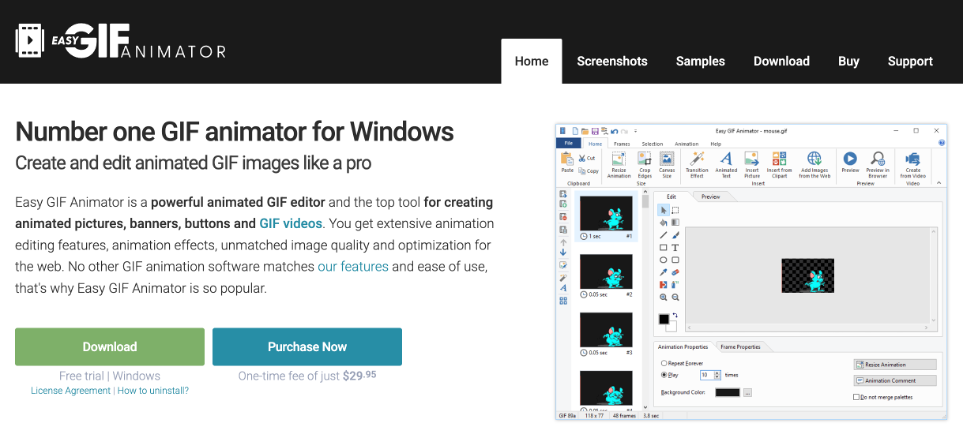Collapse the ribbon with the chevron arrow

pos(939,183)
